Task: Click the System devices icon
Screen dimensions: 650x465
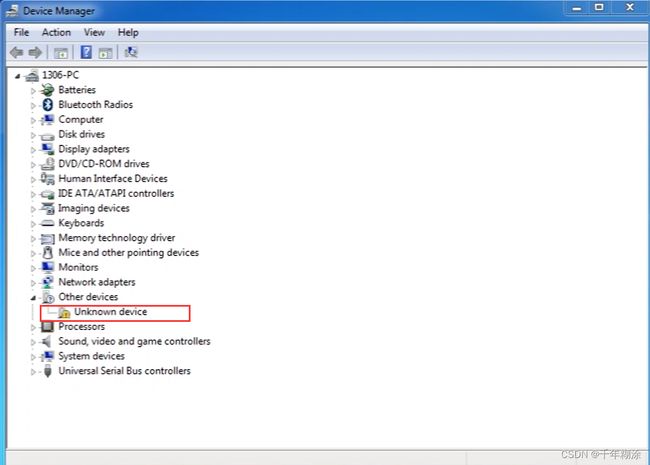Action: 48,356
